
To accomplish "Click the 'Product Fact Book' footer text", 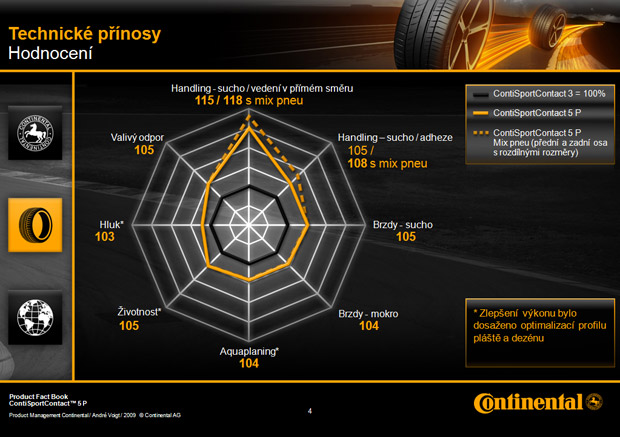I will 38,396.
